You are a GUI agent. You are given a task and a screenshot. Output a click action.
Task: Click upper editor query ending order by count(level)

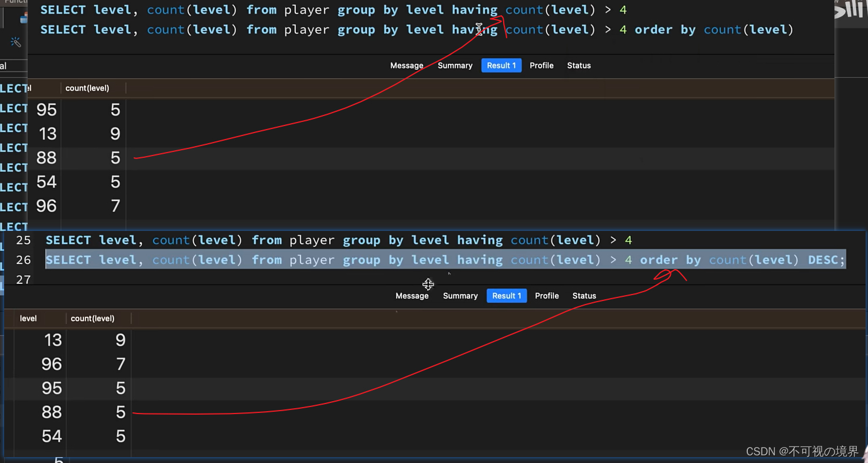[x=417, y=29]
